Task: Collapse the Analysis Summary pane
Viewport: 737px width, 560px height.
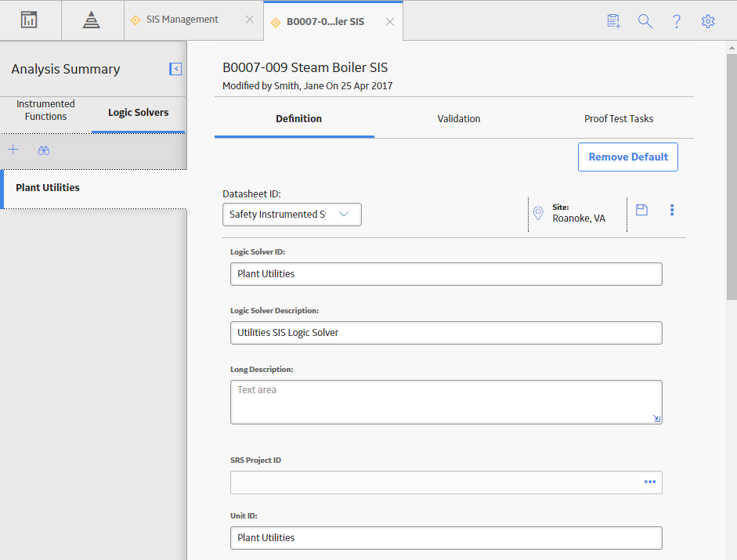Action: [x=175, y=69]
